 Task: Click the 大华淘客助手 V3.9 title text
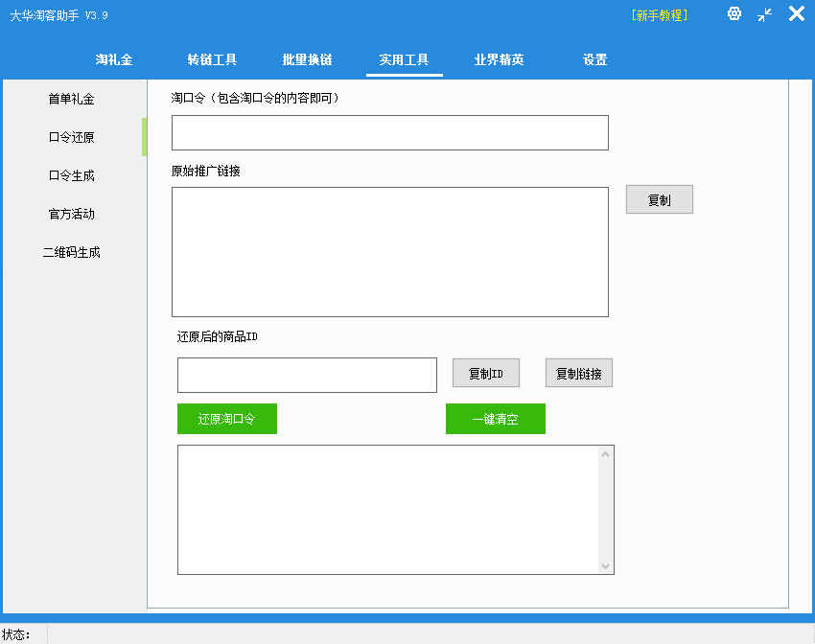pos(58,15)
